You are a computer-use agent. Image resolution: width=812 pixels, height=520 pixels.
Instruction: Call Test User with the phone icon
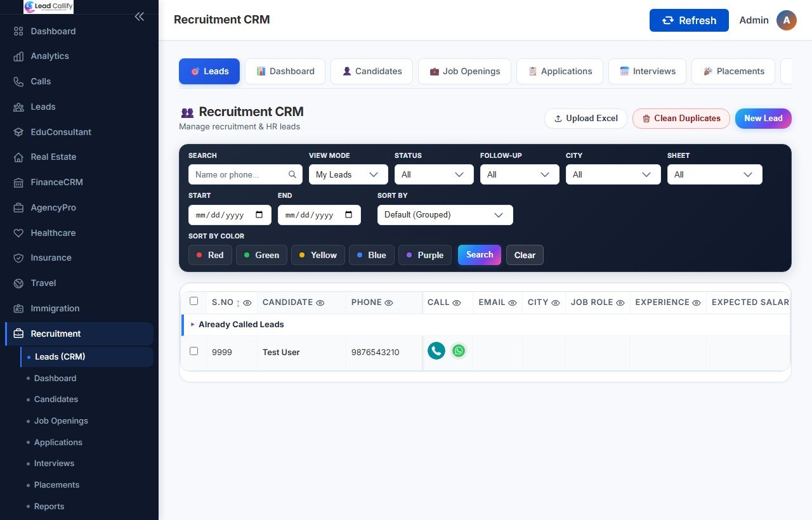436,351
